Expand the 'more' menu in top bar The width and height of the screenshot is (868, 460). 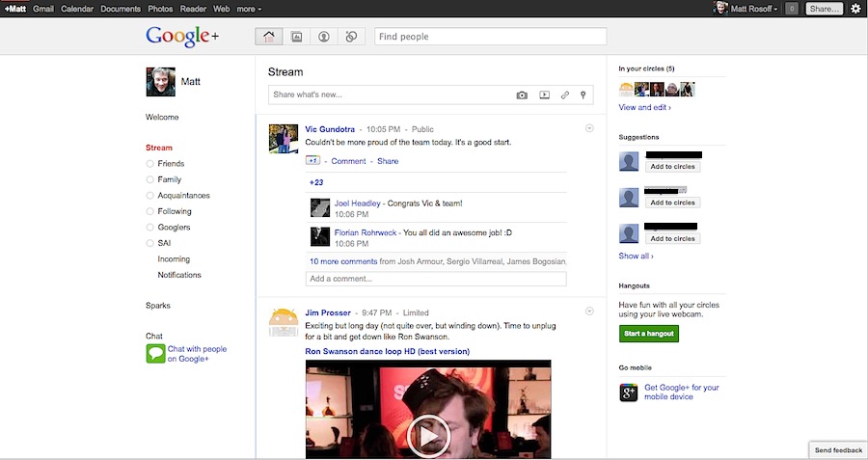(249, 9)
